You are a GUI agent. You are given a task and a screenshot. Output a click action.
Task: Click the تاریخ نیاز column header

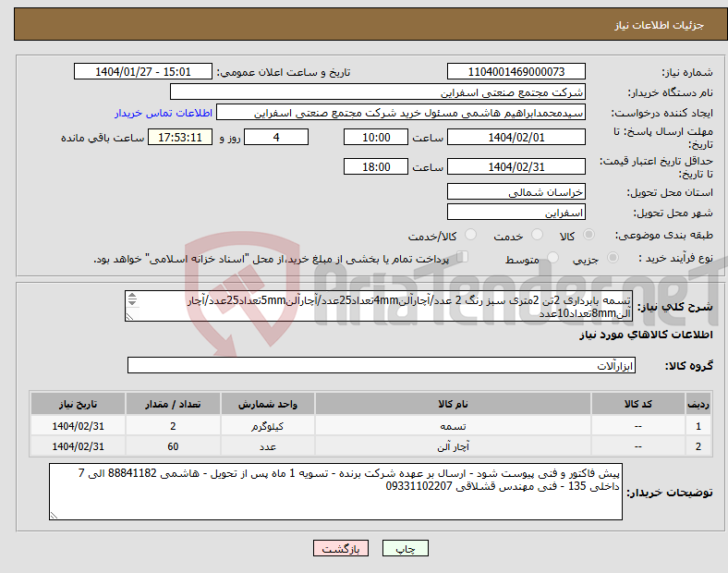78,404
